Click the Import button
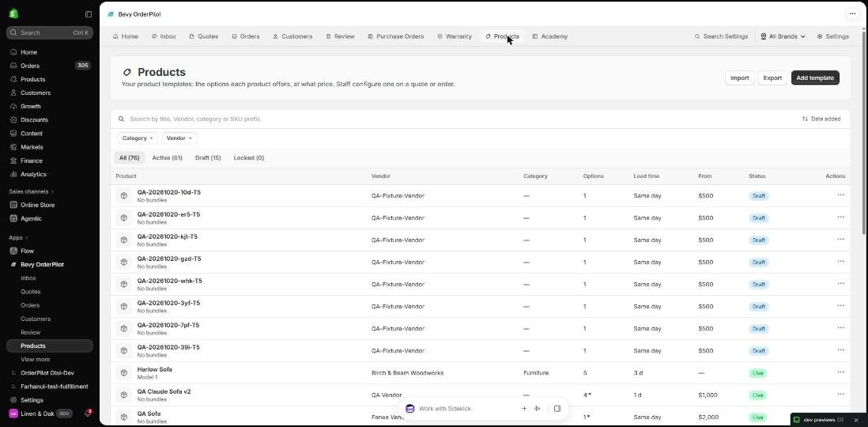Screen dimensions: 868x427 point(740,78)
